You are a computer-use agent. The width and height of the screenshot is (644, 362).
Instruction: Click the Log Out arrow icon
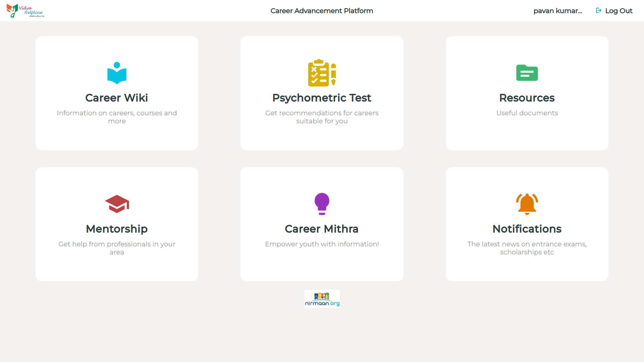[598, 11]
